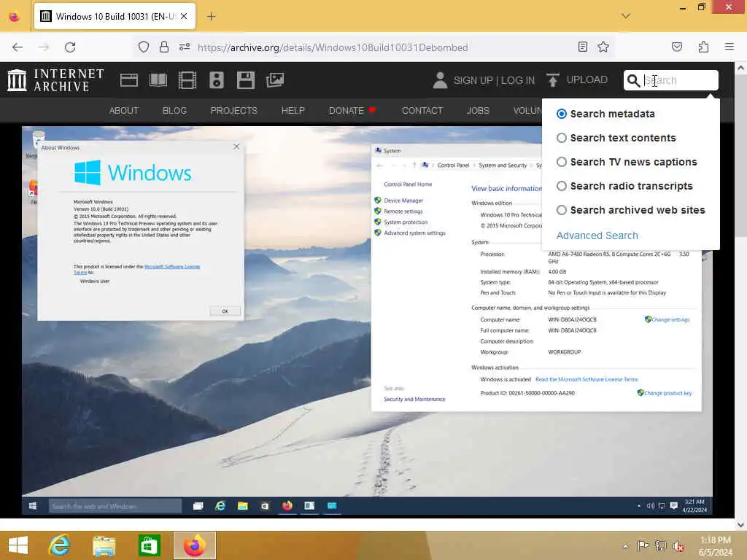Viewport: 747px width, 560px height.
Task: Launch Internet Explorer from the taskbar
Action: coord(59,545)
